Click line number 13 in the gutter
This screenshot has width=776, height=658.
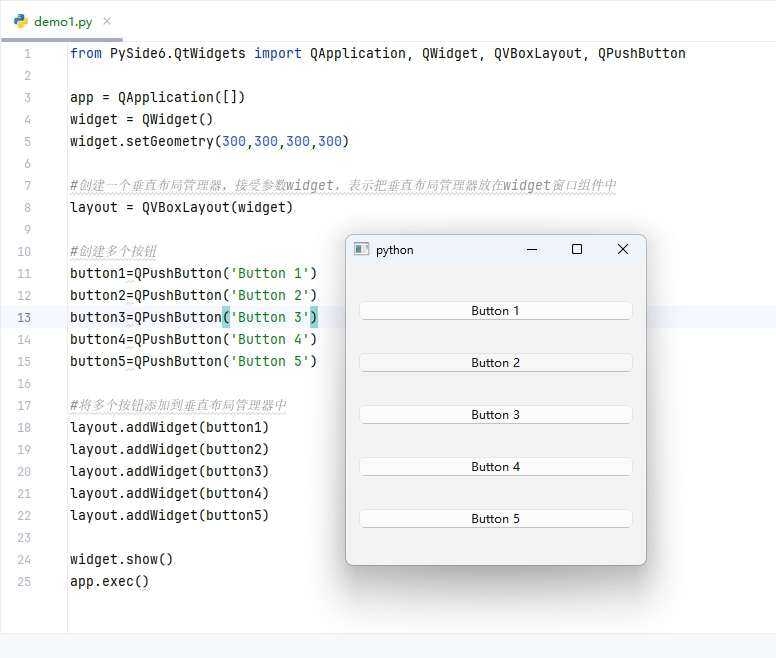point(24,317)
